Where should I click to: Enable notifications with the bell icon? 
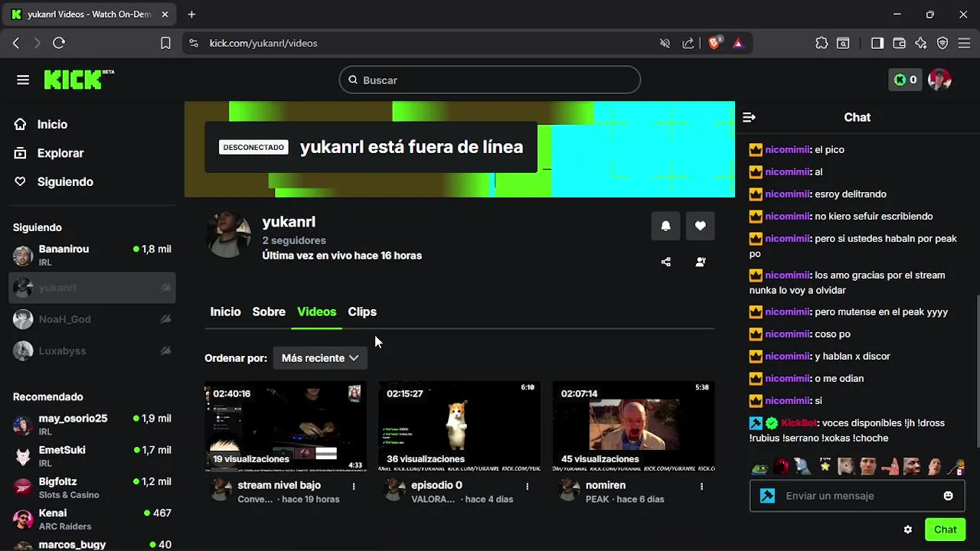666,226
